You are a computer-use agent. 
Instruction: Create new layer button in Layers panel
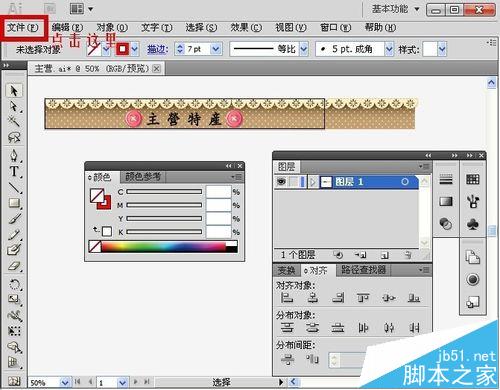coord(385,256)
